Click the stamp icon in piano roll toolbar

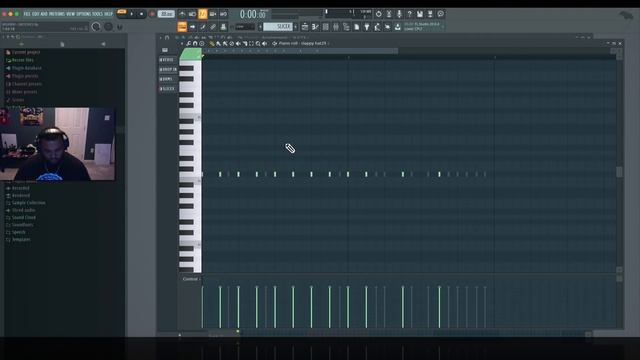click(x=202, y=43)
